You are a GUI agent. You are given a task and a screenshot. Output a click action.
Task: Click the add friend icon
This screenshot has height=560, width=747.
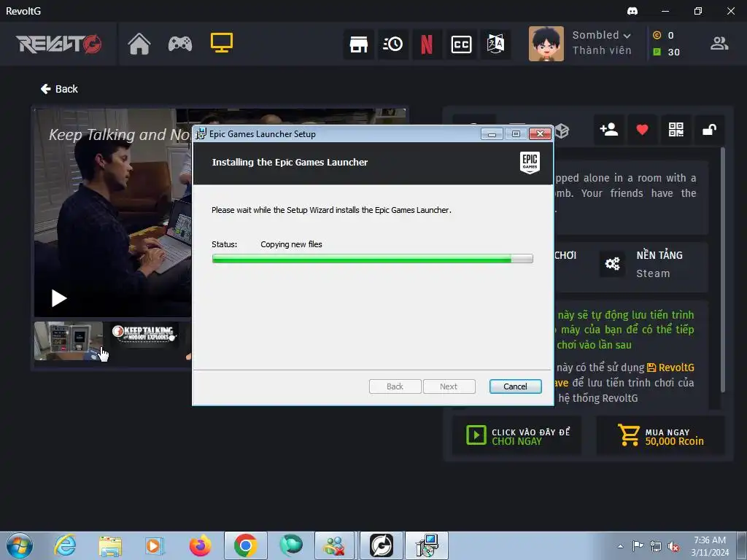[x=609, y=129]
